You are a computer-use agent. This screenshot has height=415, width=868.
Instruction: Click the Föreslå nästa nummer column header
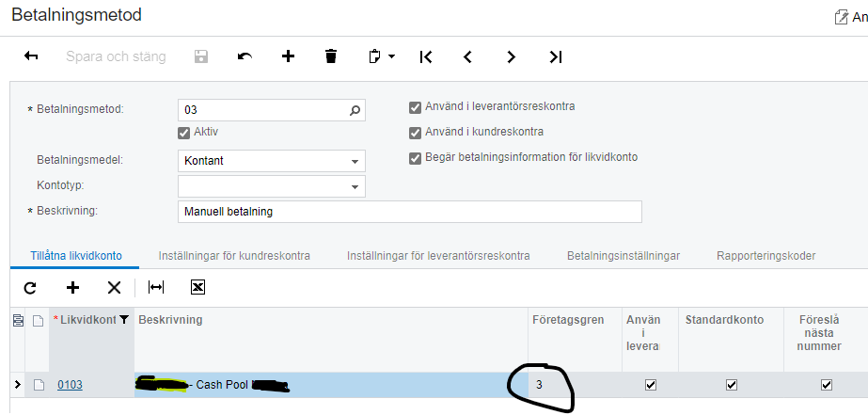[x=820, y=333]
